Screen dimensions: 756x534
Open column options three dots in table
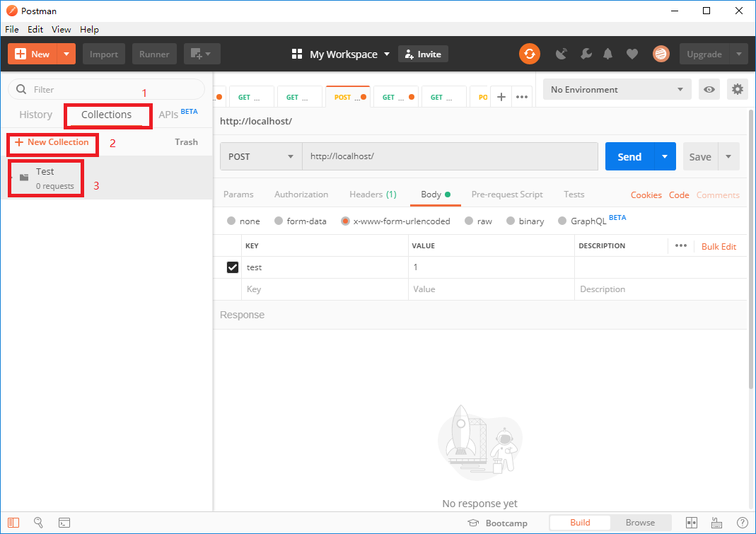pyautogui.click(x=681, y=245)
